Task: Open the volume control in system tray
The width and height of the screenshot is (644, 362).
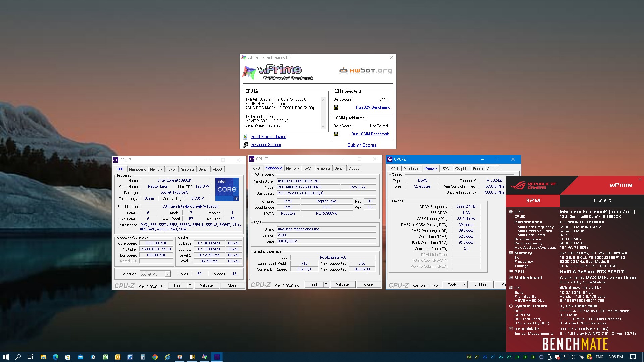Action: tap(574, 357)
